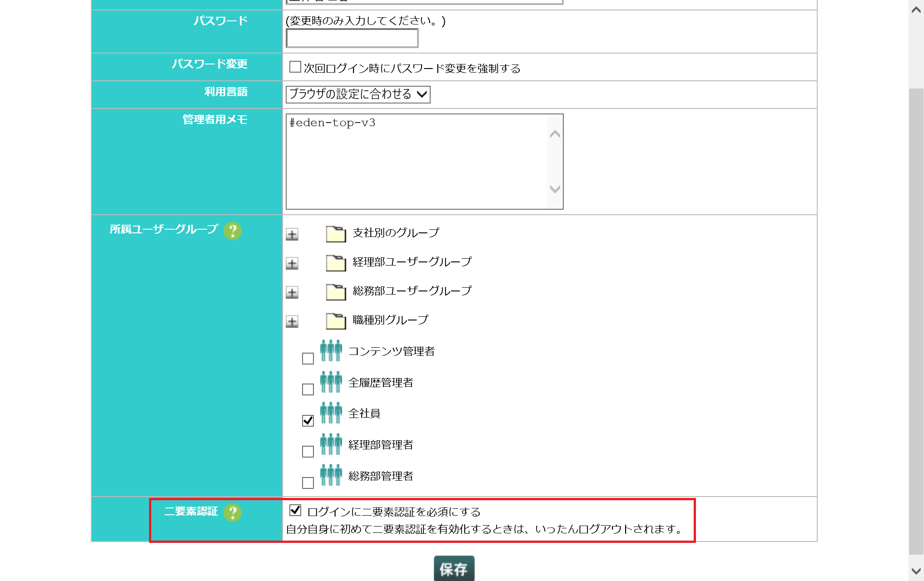Screen dimensions: 924x581
Task: Click the 全社員 label text
Action: 364,414
